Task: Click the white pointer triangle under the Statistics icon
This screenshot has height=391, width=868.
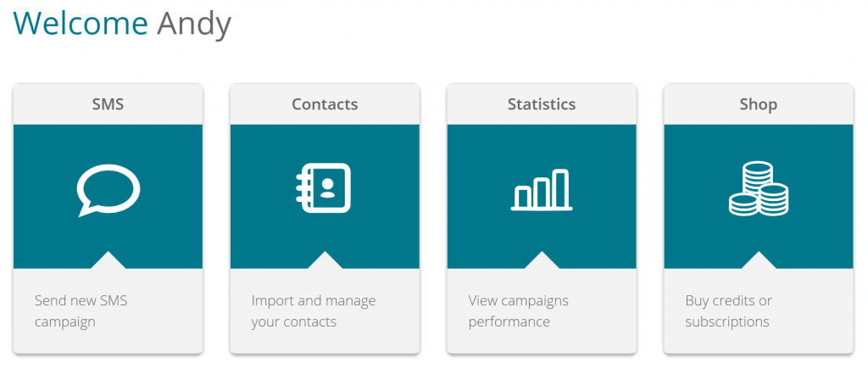Action: click(x=542, y=260)
